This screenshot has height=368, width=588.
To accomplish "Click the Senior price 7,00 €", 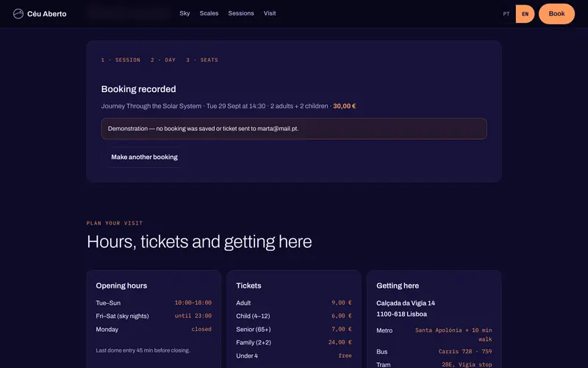I will click(342, 329).
